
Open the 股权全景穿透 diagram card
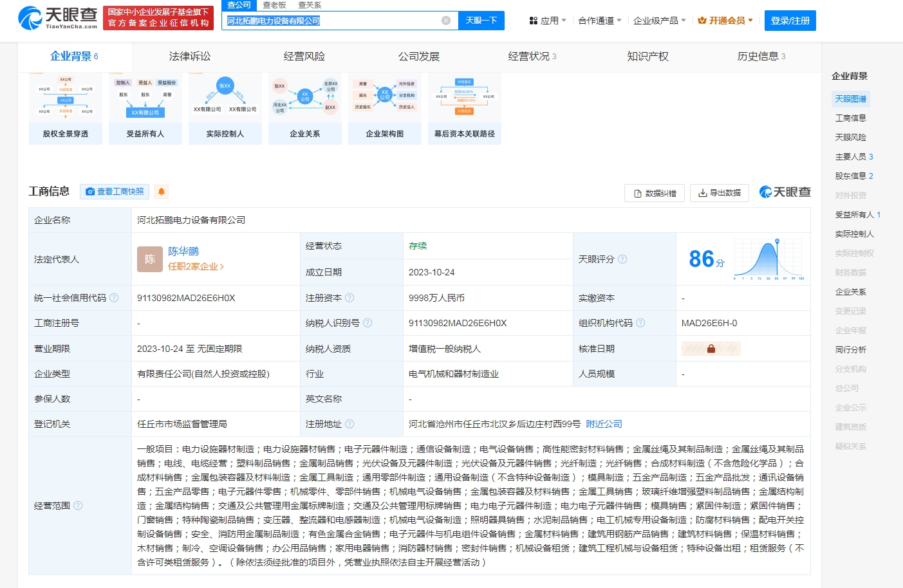(66, 108)
